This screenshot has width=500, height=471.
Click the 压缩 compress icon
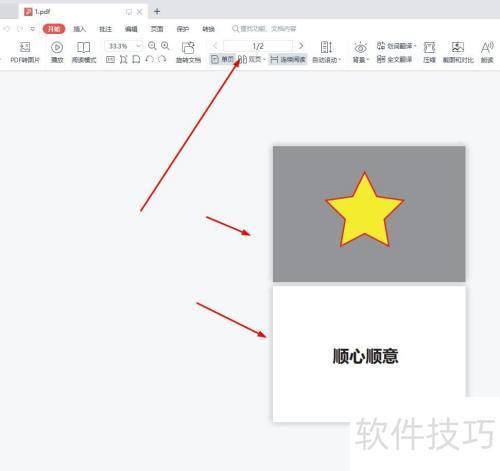429,47
